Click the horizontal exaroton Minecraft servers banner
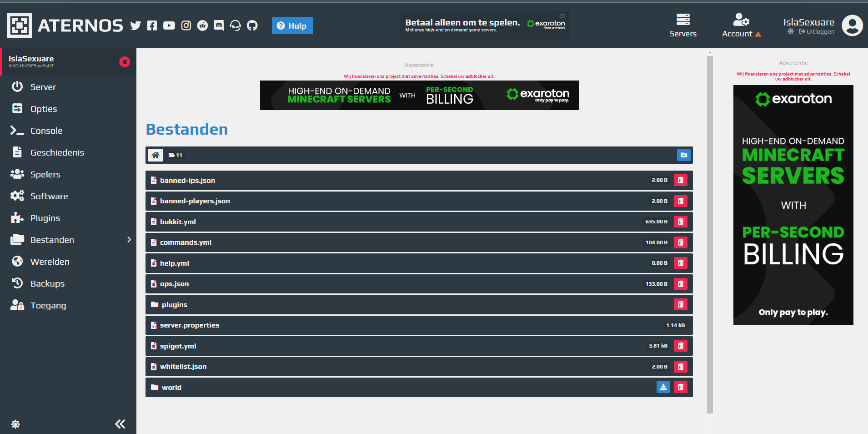 click(x=419, y=95)
